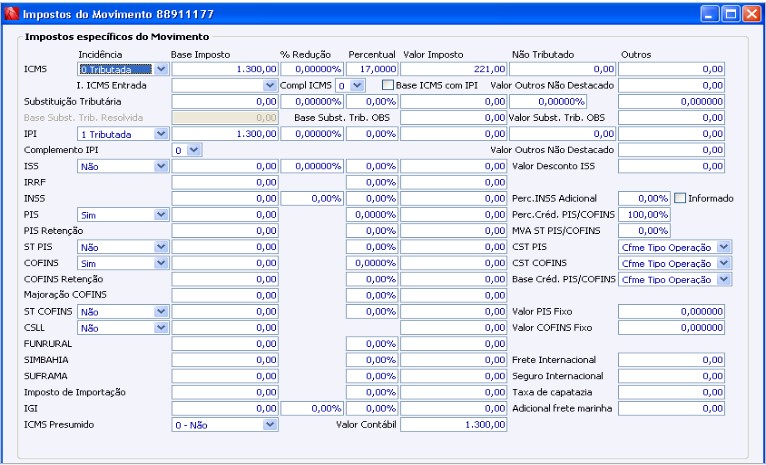Image resolution: width=766 pixels, height=465 pixels.
Task: Open the CST COFINS dropdown
Action: [724, 263]
